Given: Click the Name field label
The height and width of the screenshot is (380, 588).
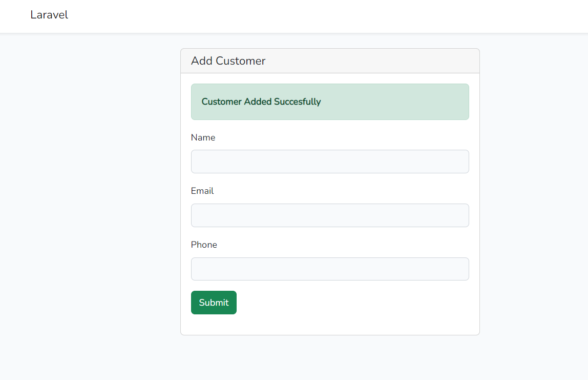Looking at the screenshot, I should [203, 137].
